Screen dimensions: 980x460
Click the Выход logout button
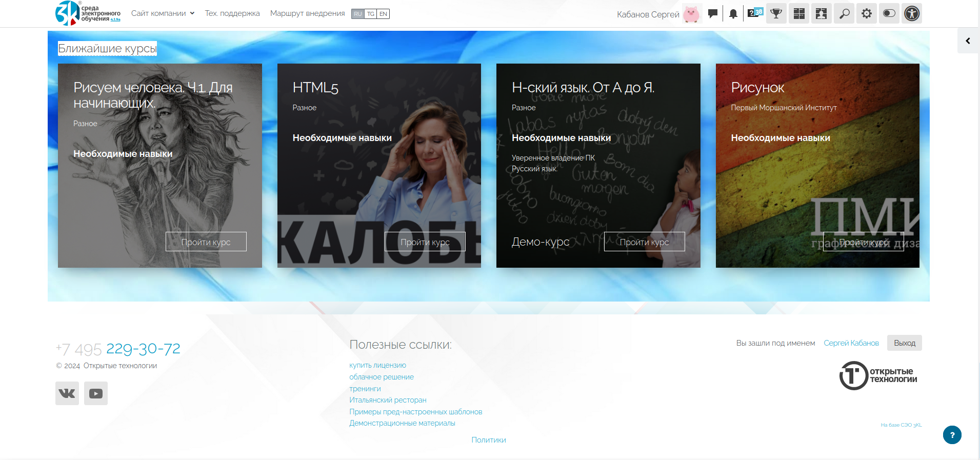pyautogui.click(x=905, y=343)
